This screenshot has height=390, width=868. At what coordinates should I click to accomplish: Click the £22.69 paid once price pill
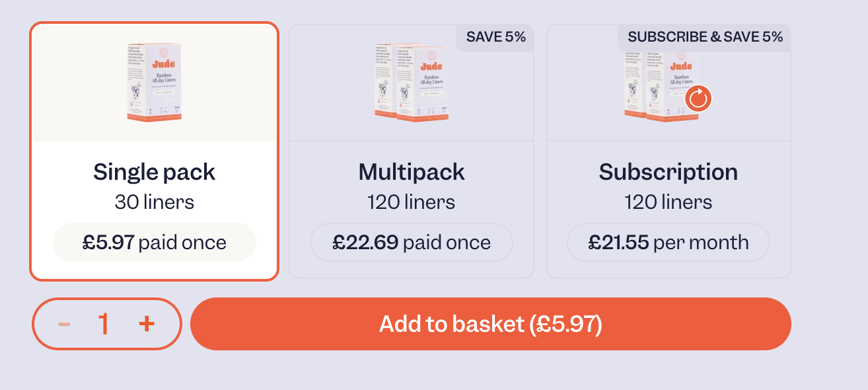point(411,243)
